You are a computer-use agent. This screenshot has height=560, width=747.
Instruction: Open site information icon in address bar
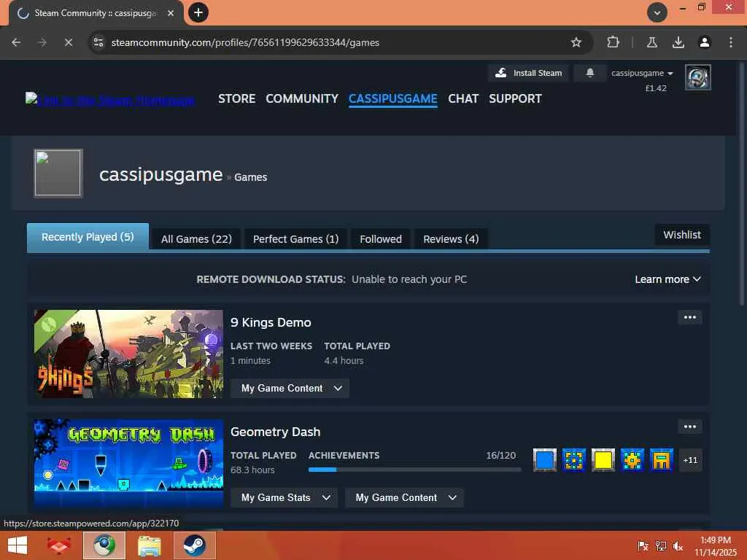[x=98, y=42]
